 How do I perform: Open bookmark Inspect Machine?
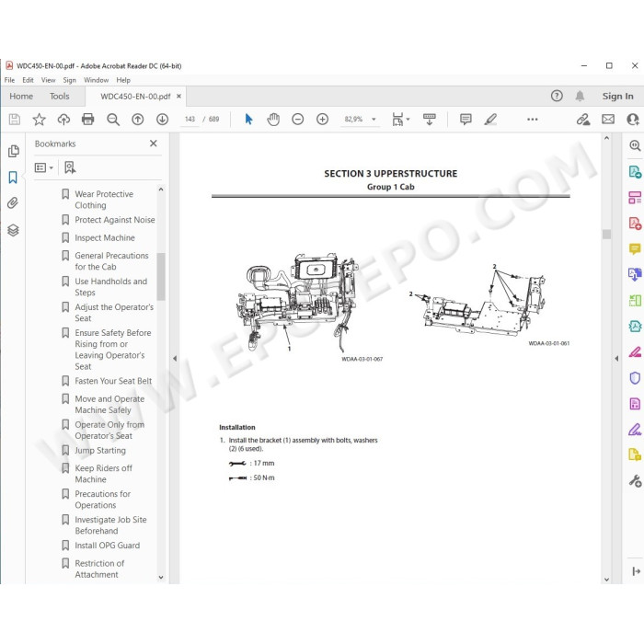[x=105, y=237]
